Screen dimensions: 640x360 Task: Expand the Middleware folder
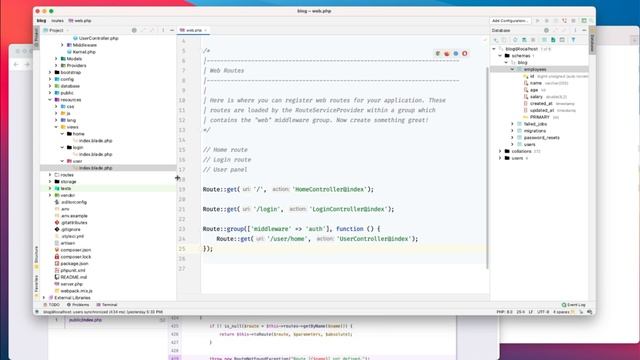pyautogui.click(x=62, y=45)
